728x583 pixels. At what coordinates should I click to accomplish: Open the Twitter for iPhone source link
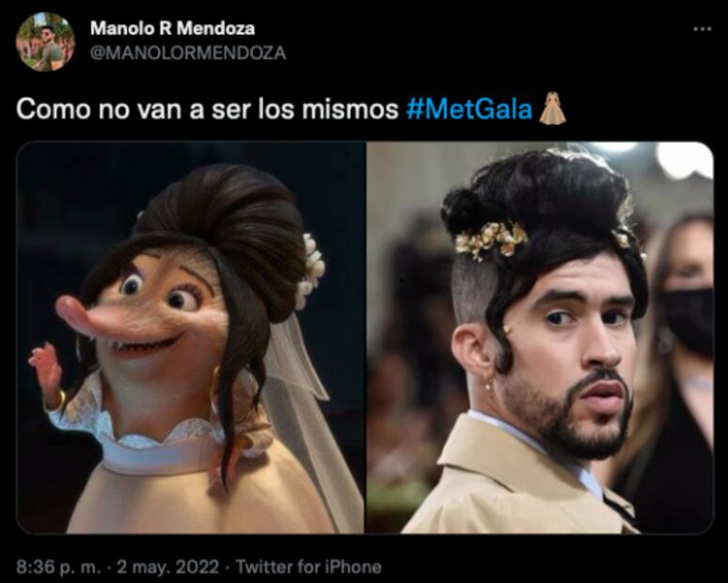pyautogui.click(x=309, y=567)
